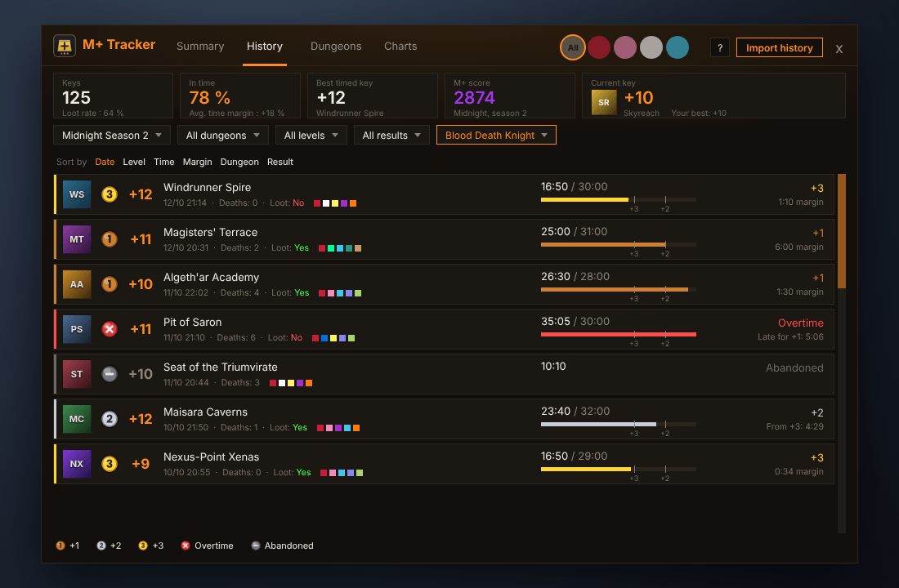Screen dimensions: 899x588
Task: Click the +1 medal on Magisters' Terrace row
Action: point(110,239)
